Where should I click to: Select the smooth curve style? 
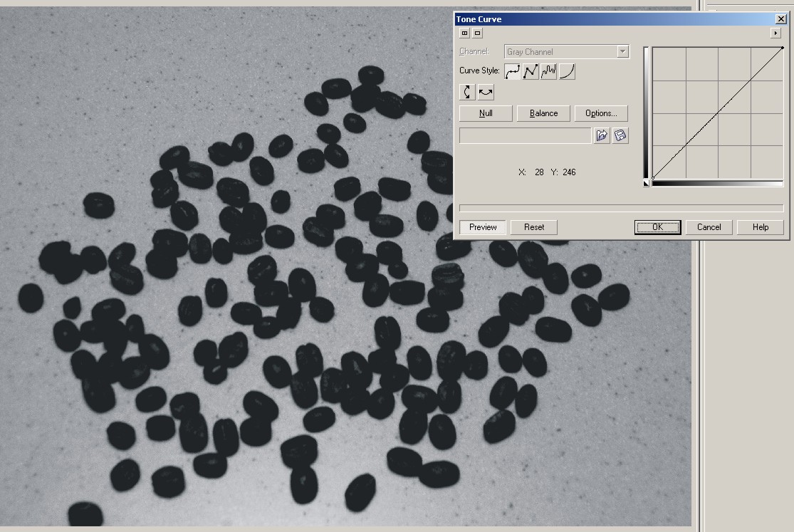512,71
